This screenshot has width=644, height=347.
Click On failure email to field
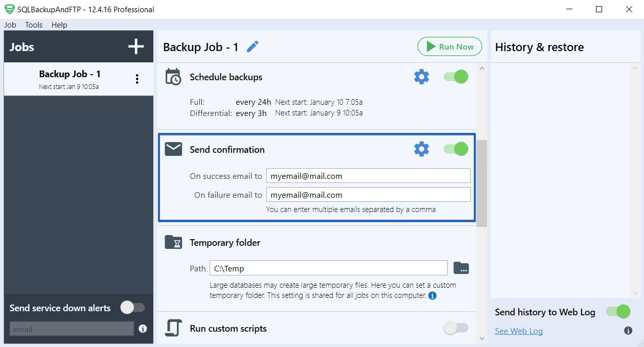[368, 195]
